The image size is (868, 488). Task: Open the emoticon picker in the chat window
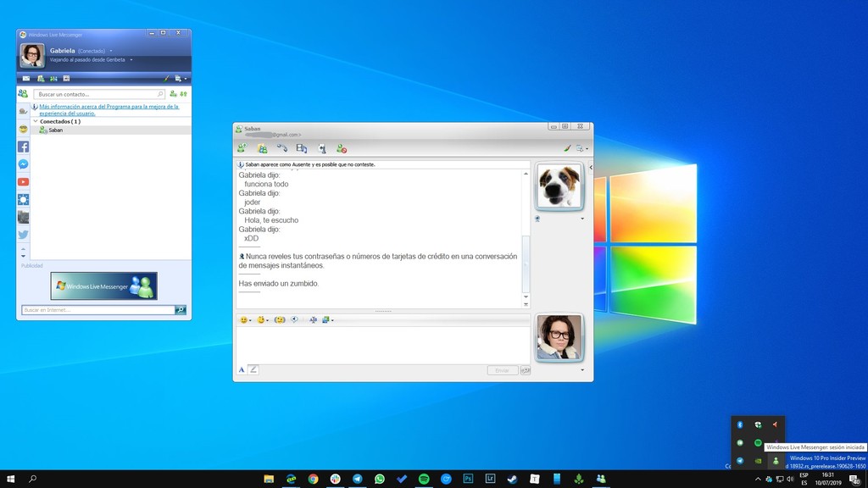click(243, 319)
